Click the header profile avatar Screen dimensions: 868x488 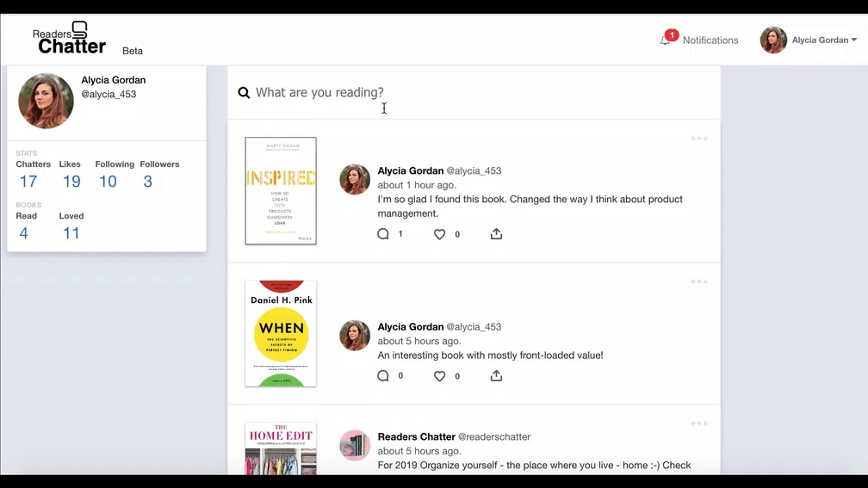[773, 40]
